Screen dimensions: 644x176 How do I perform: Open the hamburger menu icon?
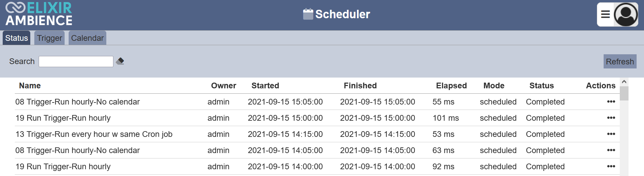pos(605,14)
